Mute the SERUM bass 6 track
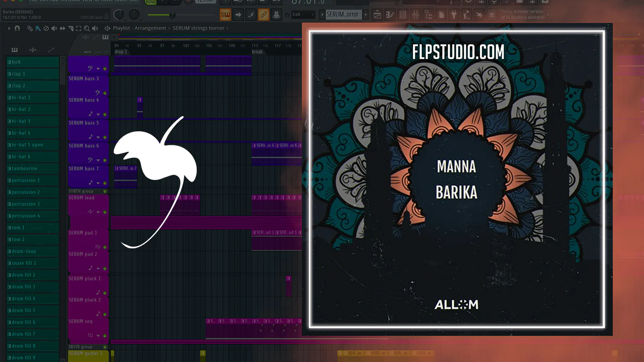 click(x=105, y=159)
